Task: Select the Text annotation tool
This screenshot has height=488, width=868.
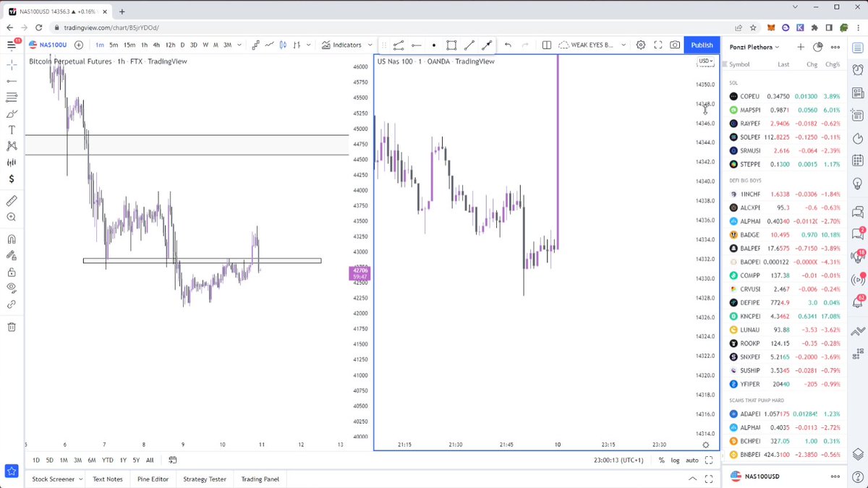Action: [x=12, y=130]
